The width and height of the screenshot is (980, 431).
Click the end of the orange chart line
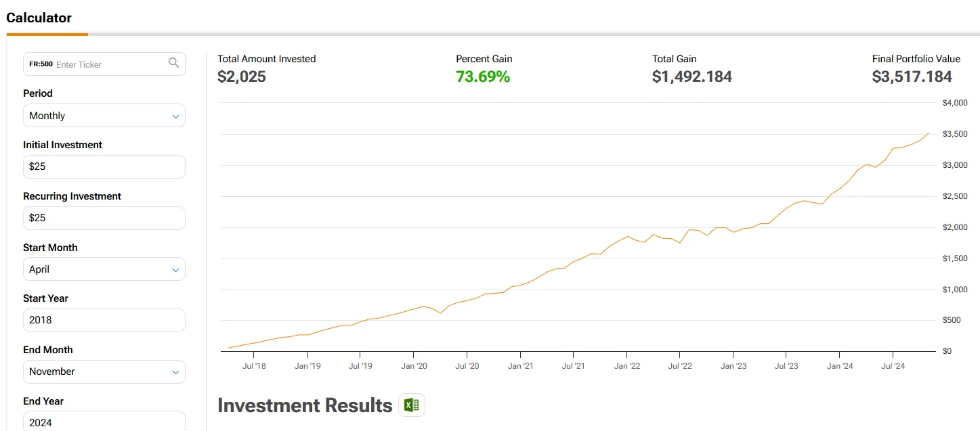[x=929, y=133]
